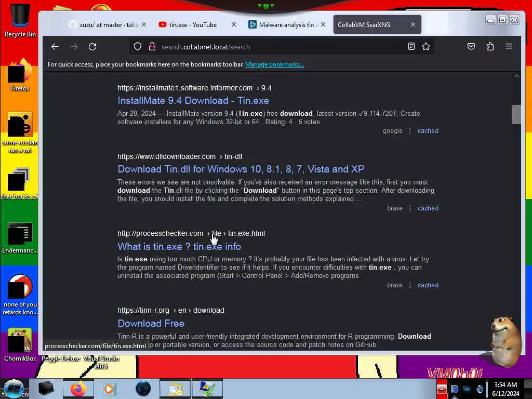The height and width of the screenshot is (399, 532).
Task: Go back to the previous page
Action: point(55,47)
